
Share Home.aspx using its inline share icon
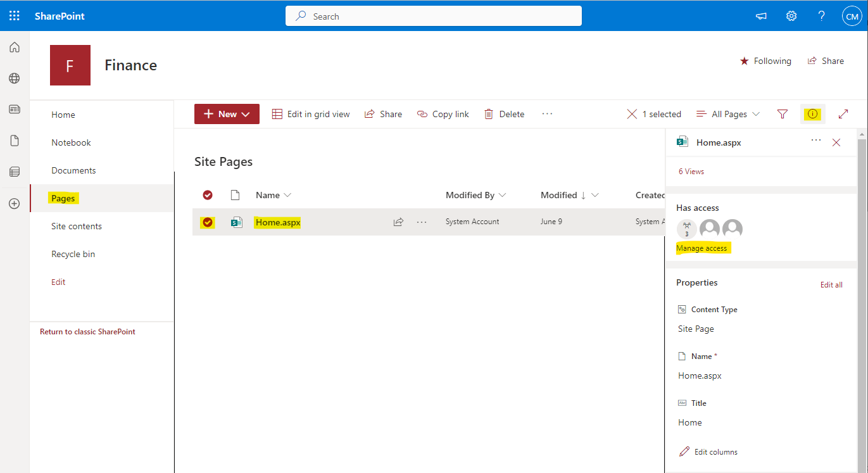pyautogui.click(x=398, y=222)
